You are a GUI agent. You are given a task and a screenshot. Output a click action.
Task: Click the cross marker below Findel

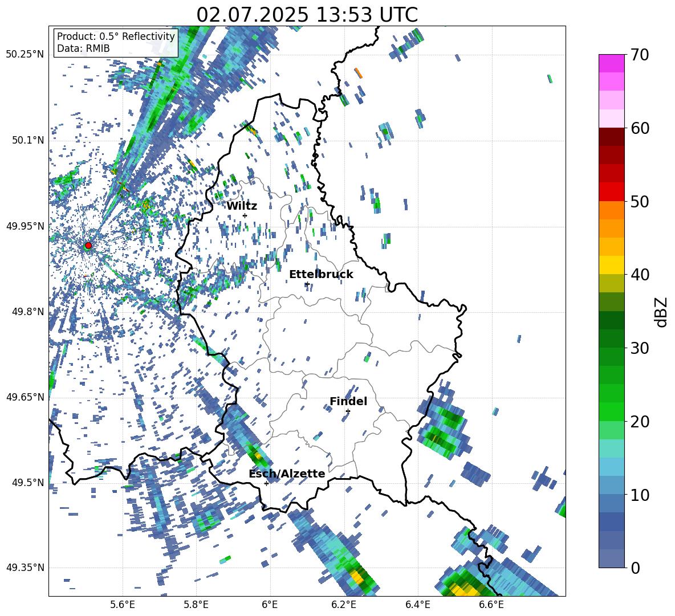[x=348, y=411]
